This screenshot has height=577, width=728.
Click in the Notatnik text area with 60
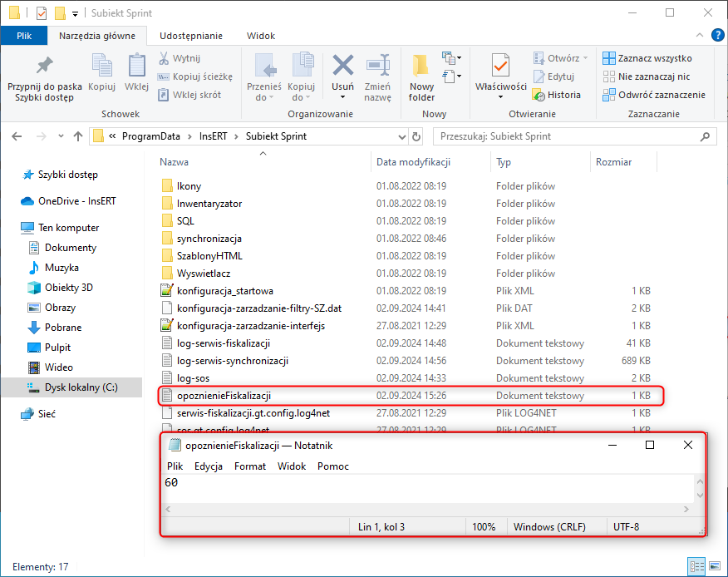(x=428, y=489)
